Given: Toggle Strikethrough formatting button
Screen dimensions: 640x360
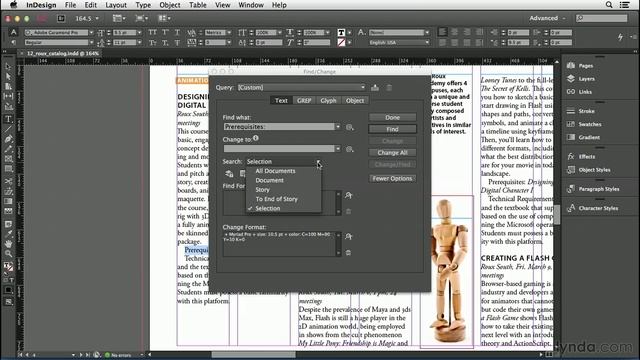Looking at the screenshot, I should 177,42.
